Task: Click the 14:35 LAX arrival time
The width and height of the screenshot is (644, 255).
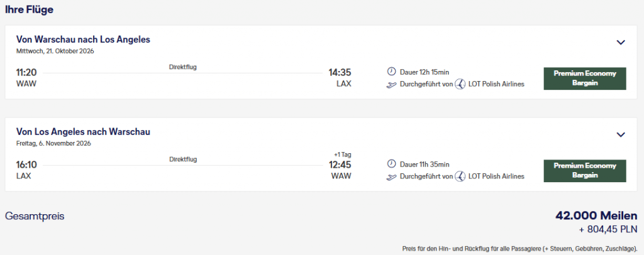Action: click(340, 73)
